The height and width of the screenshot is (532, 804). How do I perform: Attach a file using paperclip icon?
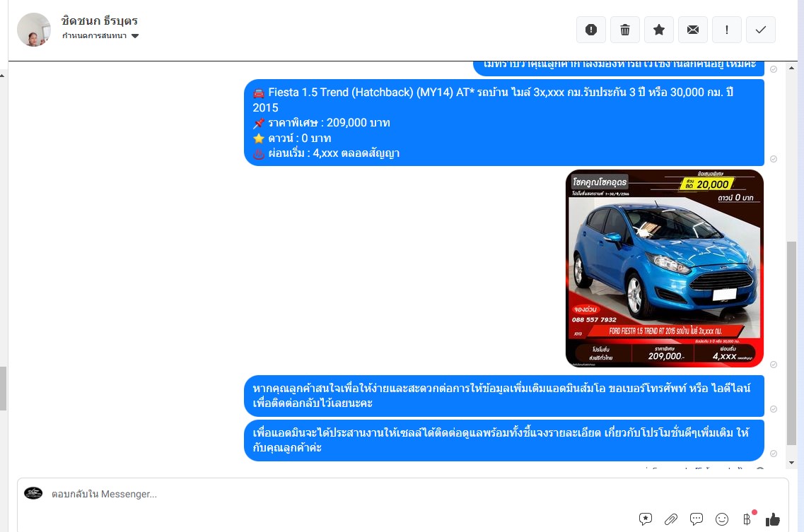point(670,519)
